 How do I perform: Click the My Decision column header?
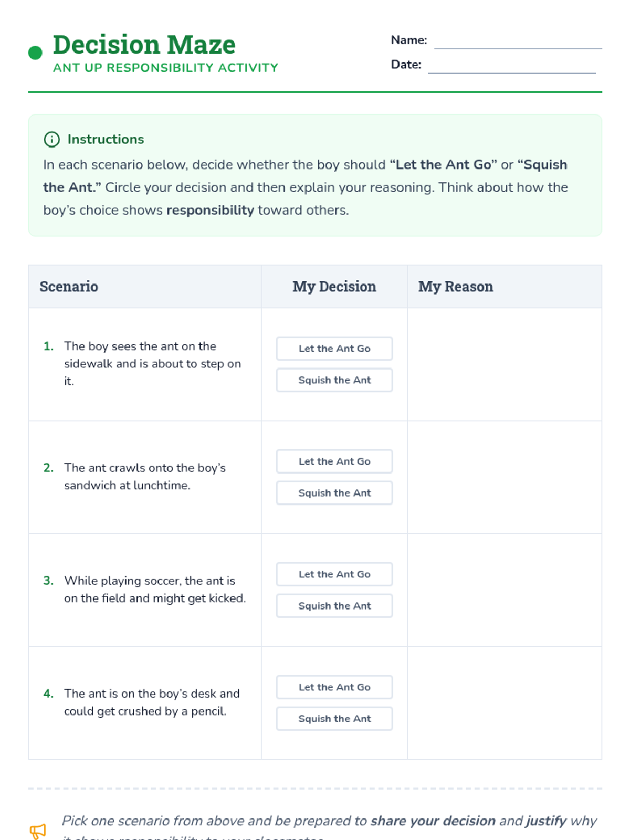(334, 287)
